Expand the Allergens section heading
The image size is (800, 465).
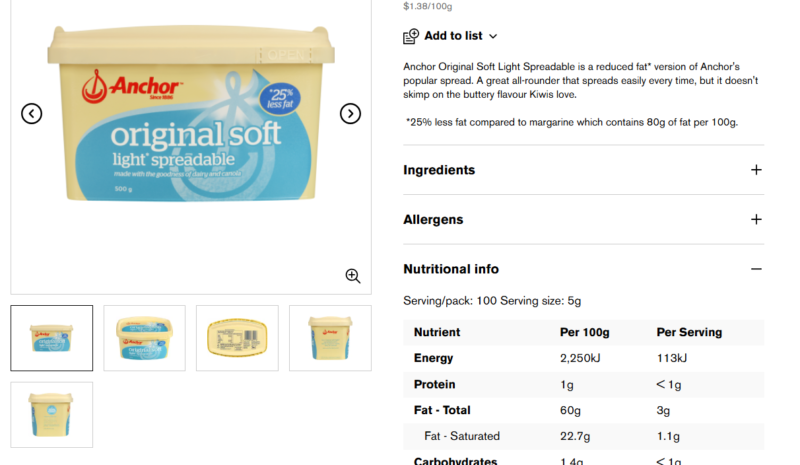coord(433,219)
